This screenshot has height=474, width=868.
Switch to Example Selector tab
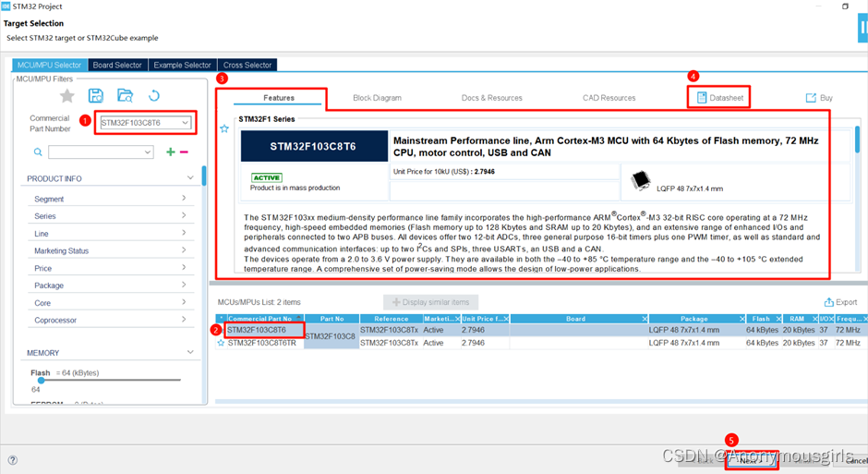182,65
